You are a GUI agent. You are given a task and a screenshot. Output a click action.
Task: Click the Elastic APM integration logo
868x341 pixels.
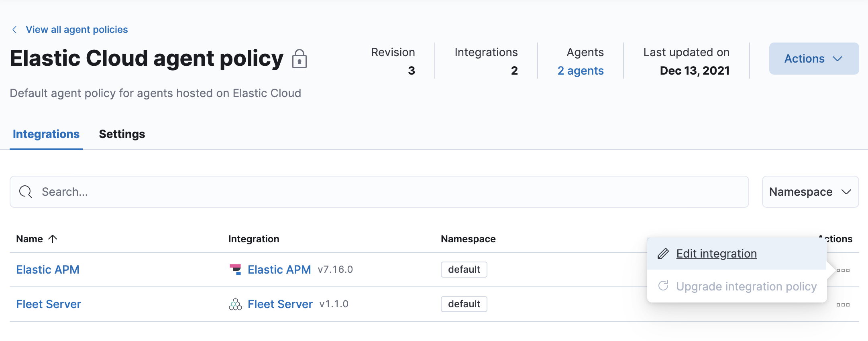pyautogui.click(x=235, y=270)
